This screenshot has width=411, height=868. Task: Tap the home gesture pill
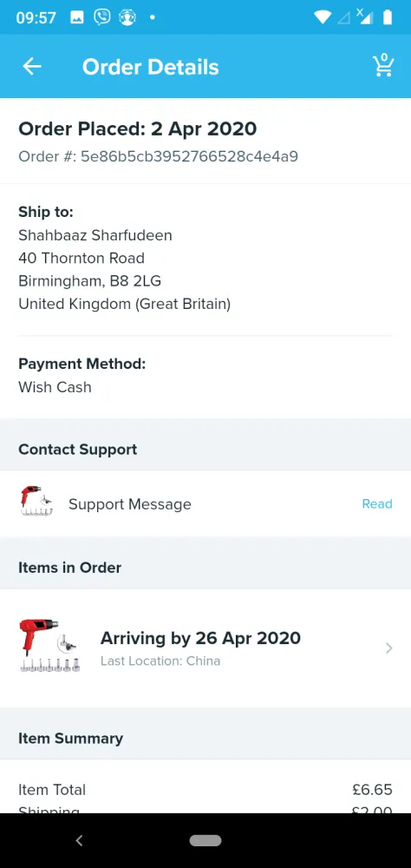tap(205, 840)
